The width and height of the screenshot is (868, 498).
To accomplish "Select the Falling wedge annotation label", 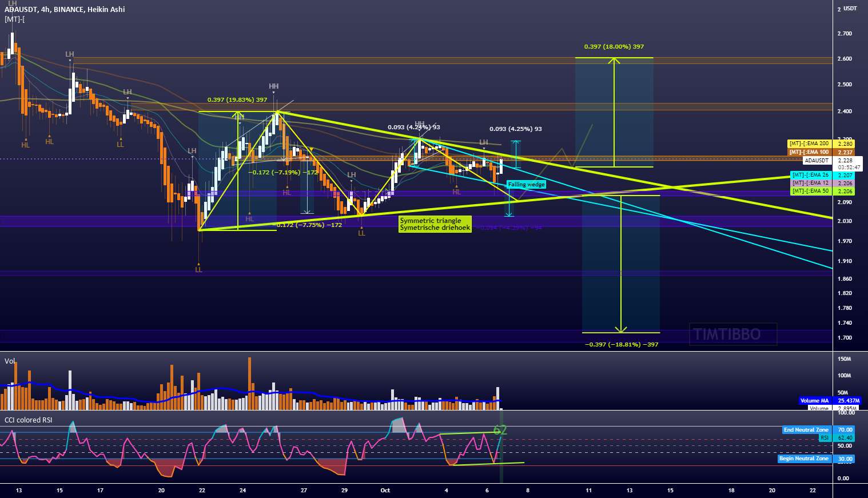I will click(x=526, y=184).
